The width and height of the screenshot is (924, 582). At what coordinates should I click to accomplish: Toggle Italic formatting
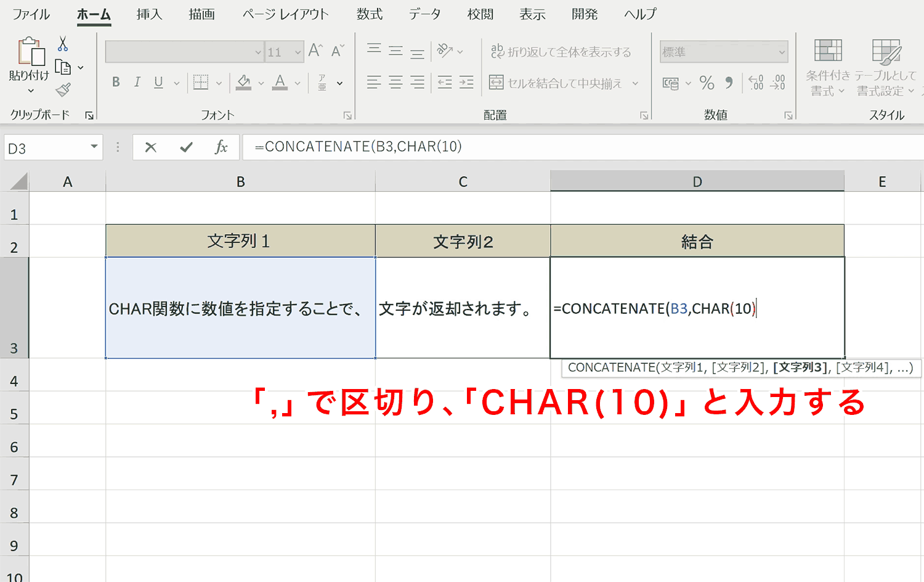coord(137,82)
